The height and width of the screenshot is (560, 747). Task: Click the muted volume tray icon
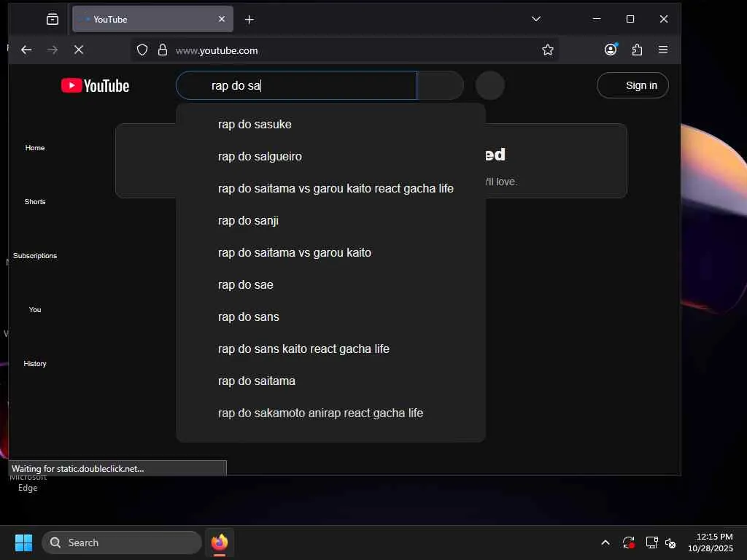coord(671,542)
